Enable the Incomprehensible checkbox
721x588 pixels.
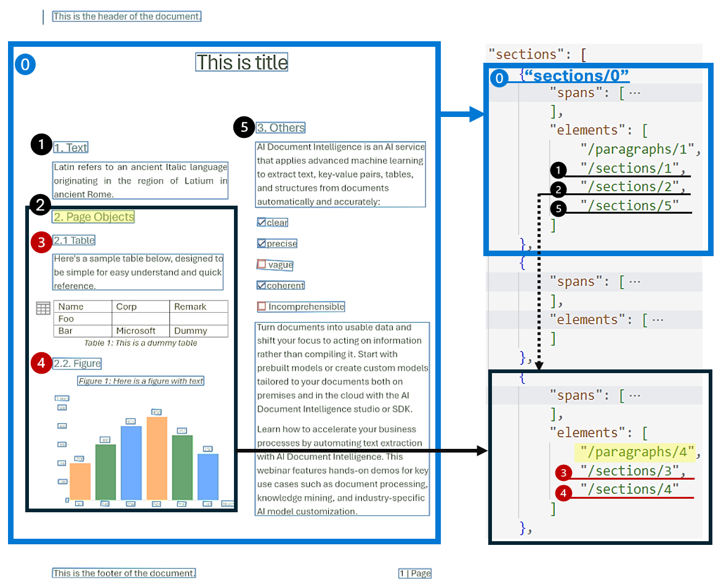tap(263, 306)
